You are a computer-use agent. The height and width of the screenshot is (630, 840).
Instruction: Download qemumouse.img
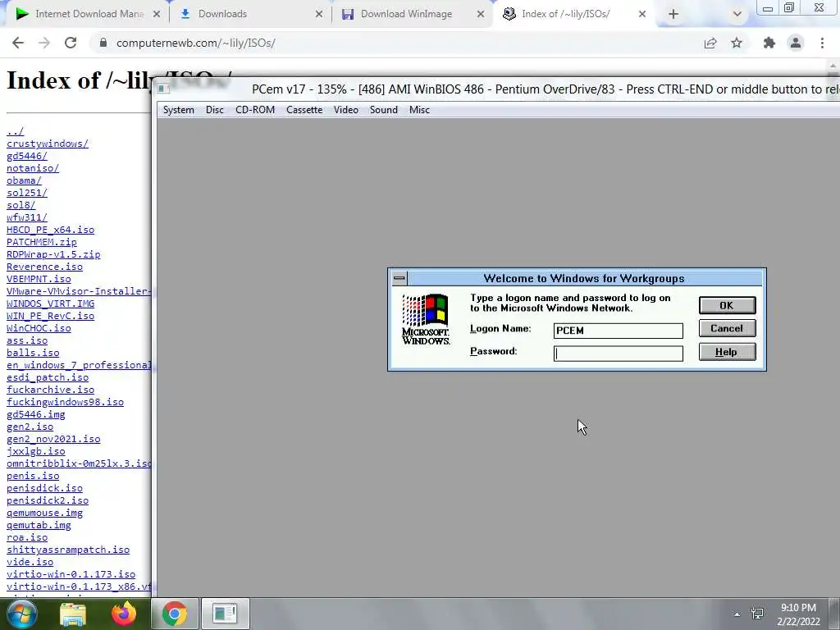(44, 514)
